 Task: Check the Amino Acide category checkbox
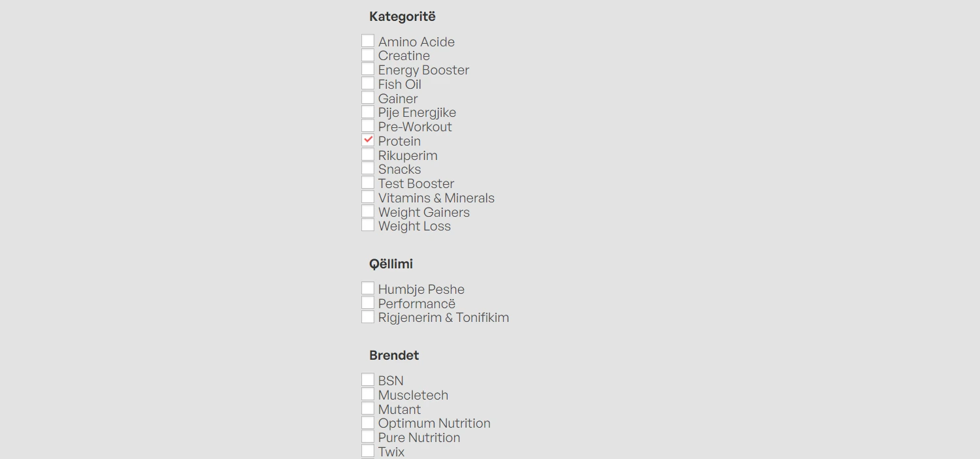coord(368,41)
